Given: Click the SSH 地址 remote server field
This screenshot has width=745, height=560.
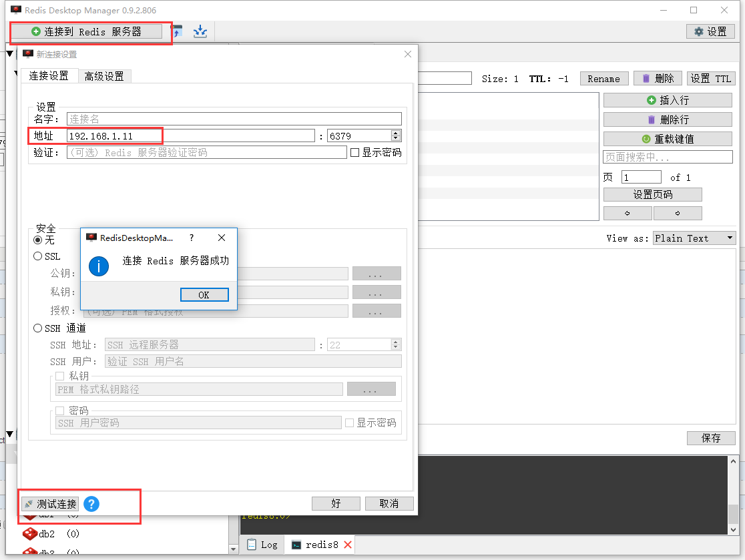Looking at the screenshot, I should click(210, 345).
